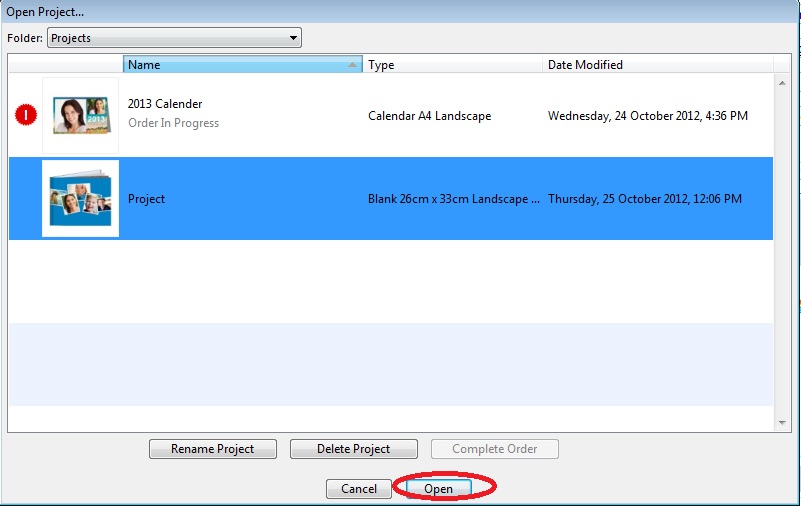Image resolution: width=801 pixels, height=506 pixels.
Task: Click 'Wednesday, 24 October 2012, 4:36 PM' date
Action: (648, 116)
